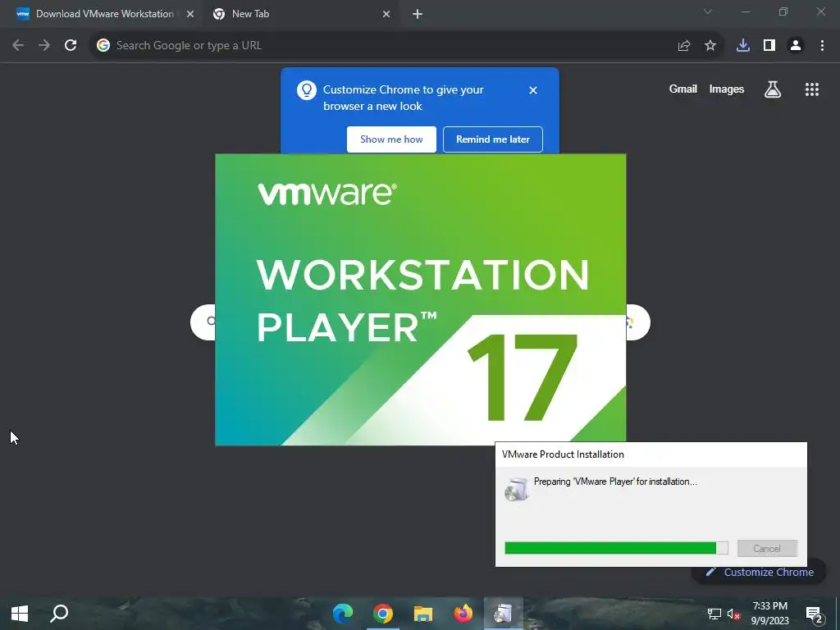Click the VMware Product Installation title
Viewport: 840px width, 630px height.
click(563, 454)
